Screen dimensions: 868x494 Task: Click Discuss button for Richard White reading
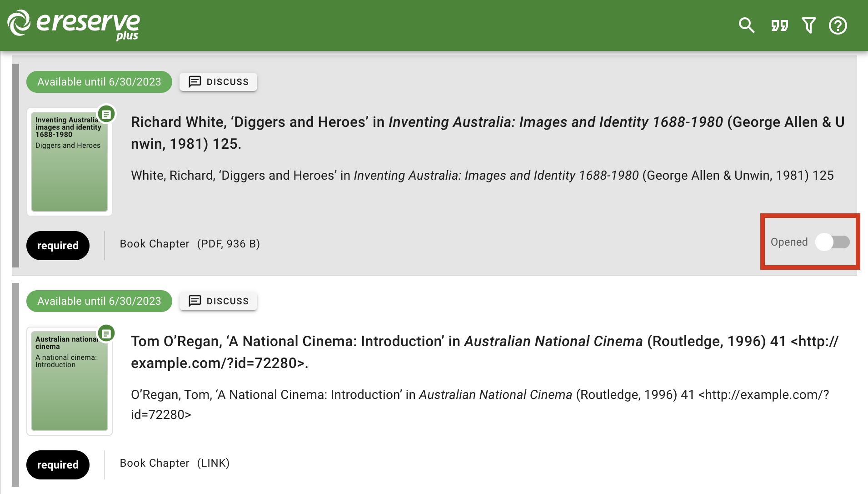218,82
